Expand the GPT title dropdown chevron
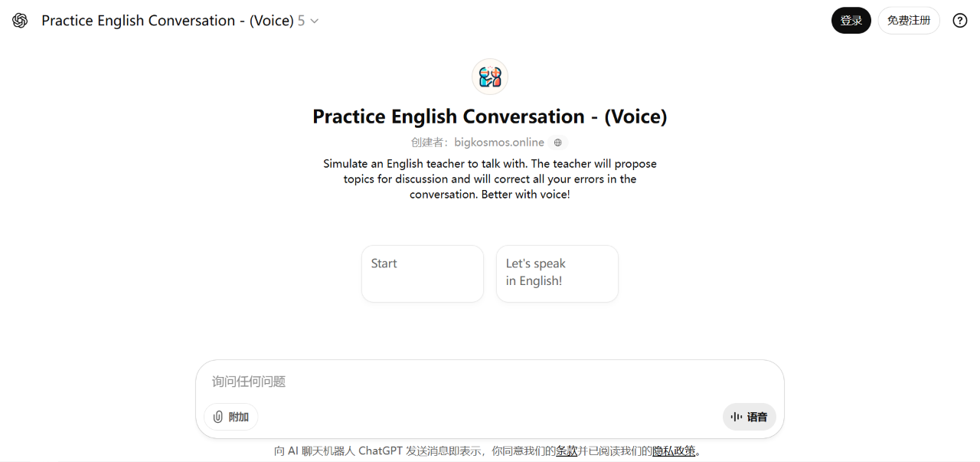 click(x=313, y=21)
